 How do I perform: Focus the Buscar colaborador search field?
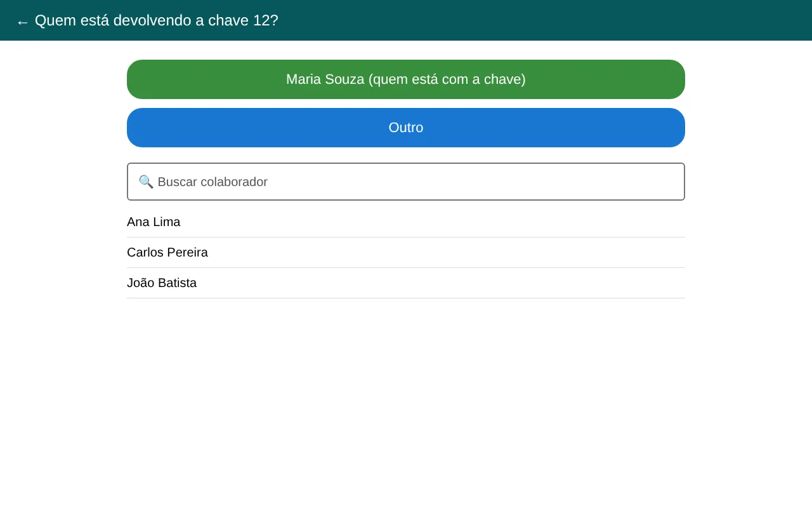(406, 182)
